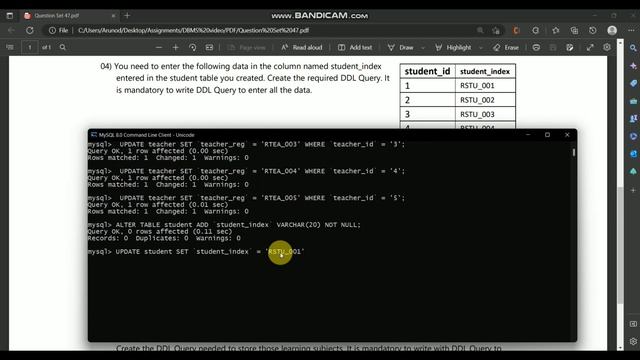Viewport: 640px width, 360px height.
Task: Open a new browser tab
Action: pyautogui.click(x=127, y=16)
